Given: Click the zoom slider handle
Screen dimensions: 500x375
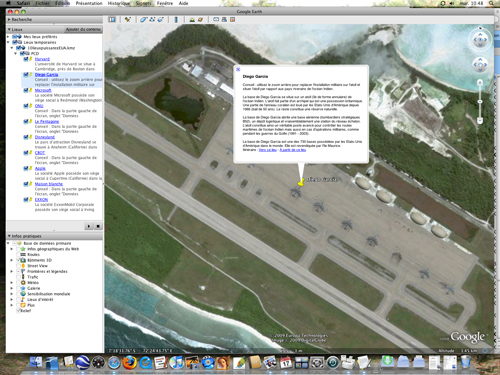Looking at the screenshot, I should [480, 101].
